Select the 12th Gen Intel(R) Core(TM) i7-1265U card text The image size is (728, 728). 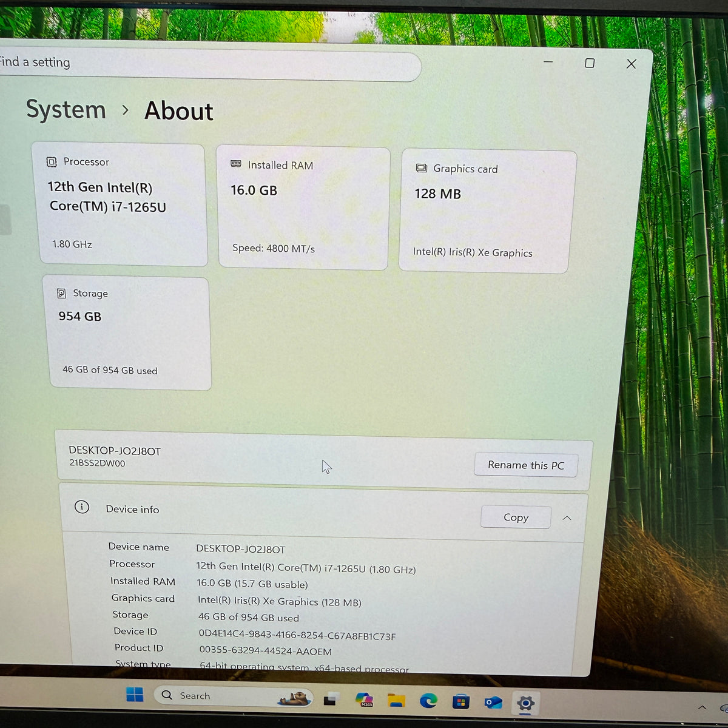107,197
